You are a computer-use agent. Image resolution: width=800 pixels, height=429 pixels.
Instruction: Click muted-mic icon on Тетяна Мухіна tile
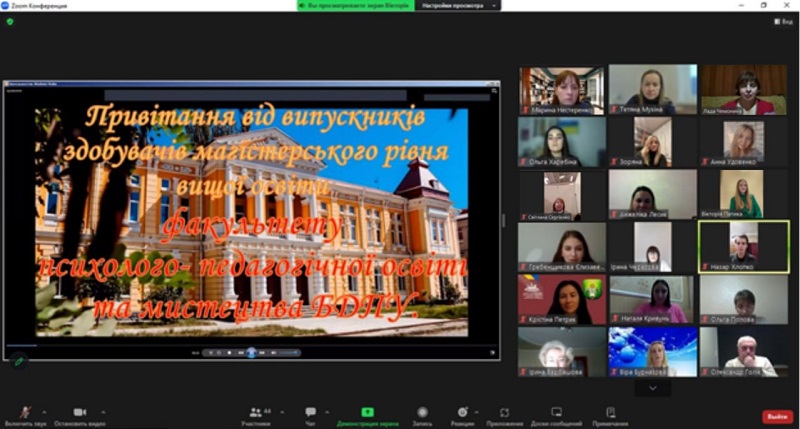pyautogui.click(x=615, y=110)
